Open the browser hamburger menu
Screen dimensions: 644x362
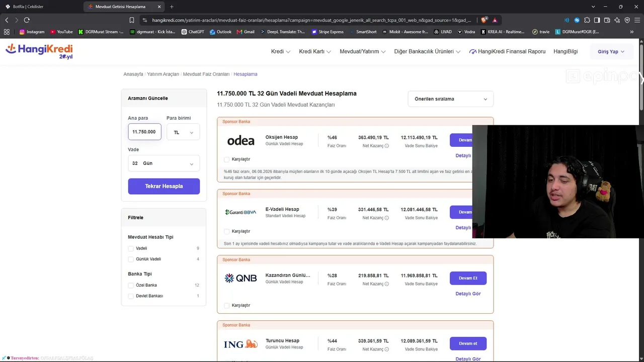coord(637,20)
